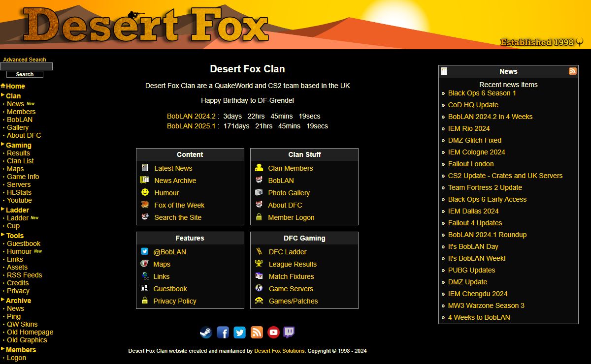Open the PUBG Updates news item

(472, 270)
